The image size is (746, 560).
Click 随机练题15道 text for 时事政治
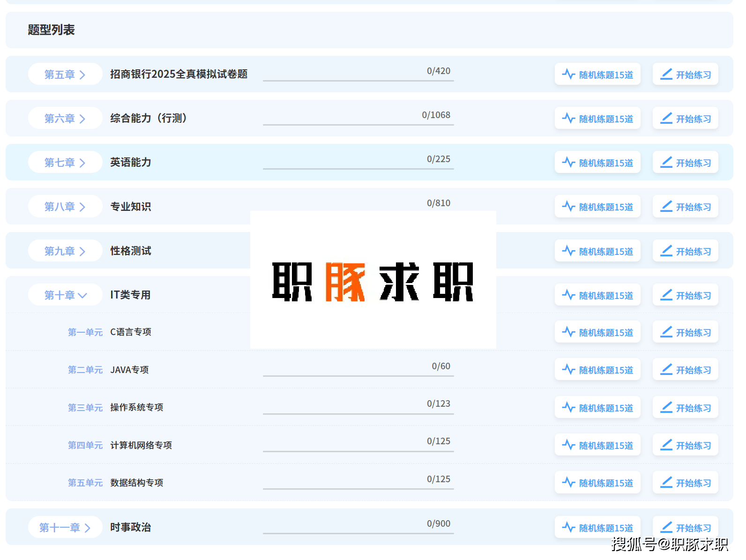click(606, 528)
